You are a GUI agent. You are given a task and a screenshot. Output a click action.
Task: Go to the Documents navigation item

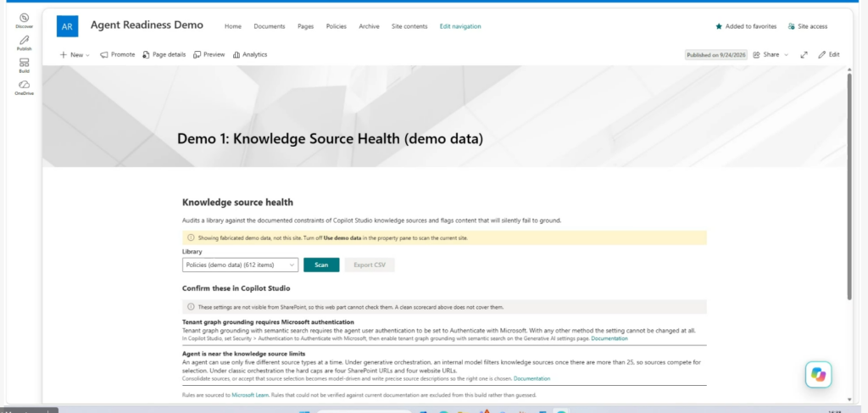(269, 26)
